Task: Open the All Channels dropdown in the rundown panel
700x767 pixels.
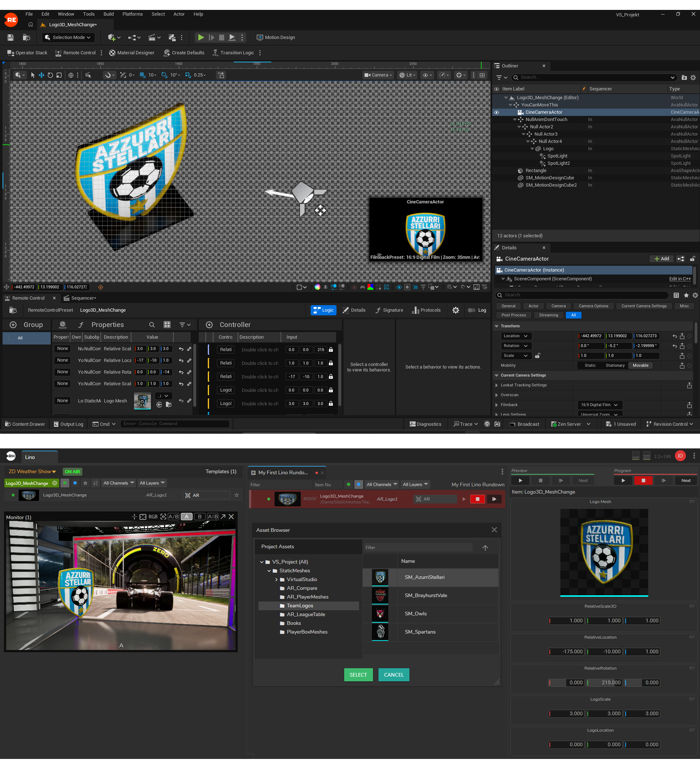Action: (382, 484)
